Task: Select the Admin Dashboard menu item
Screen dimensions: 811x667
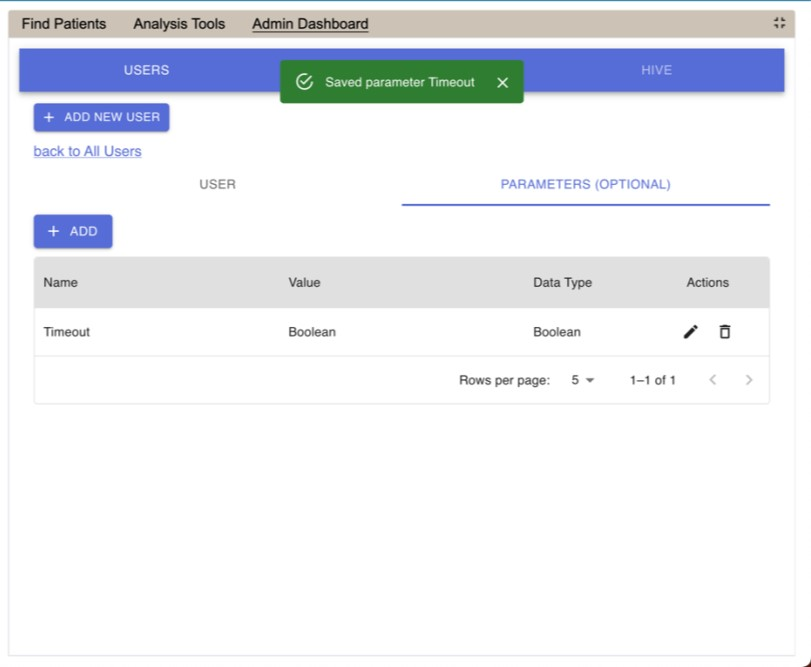Action: coord(310,24)
